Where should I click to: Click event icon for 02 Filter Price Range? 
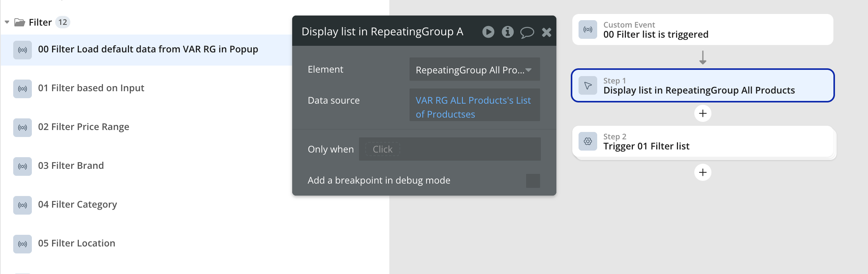point(23,128)
